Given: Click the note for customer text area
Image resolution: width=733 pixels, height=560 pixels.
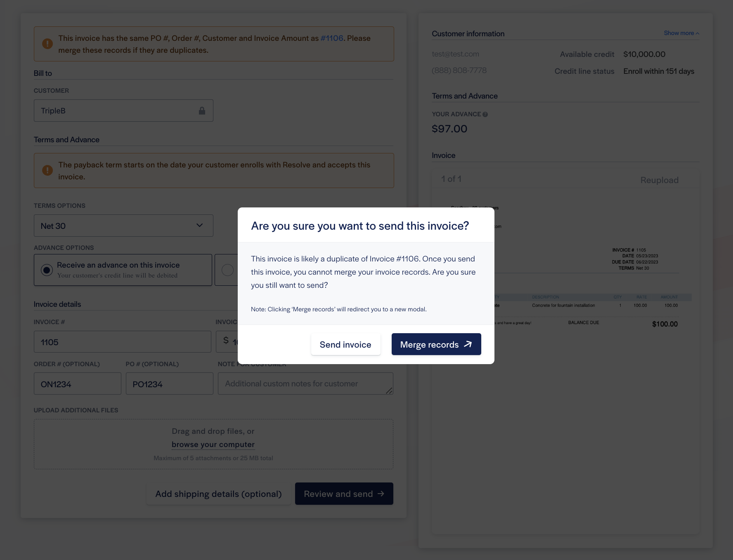Looking at the screenshot, I should click(305, 384).
